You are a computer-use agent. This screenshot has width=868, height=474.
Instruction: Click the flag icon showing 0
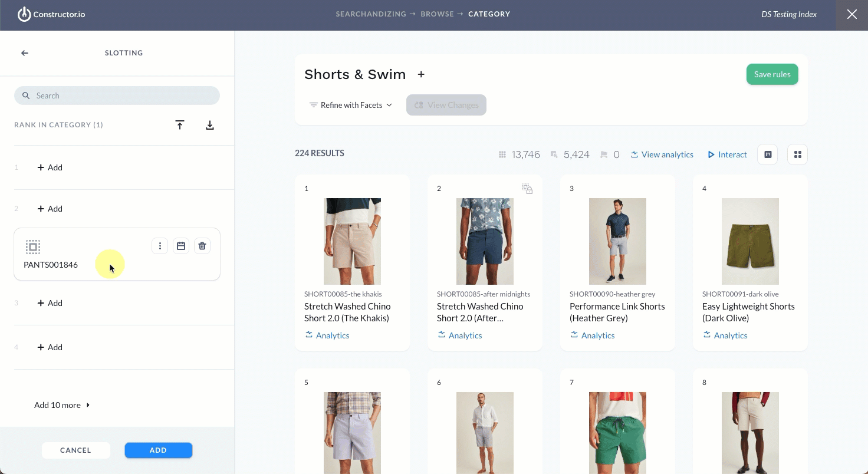coord(604,154)
